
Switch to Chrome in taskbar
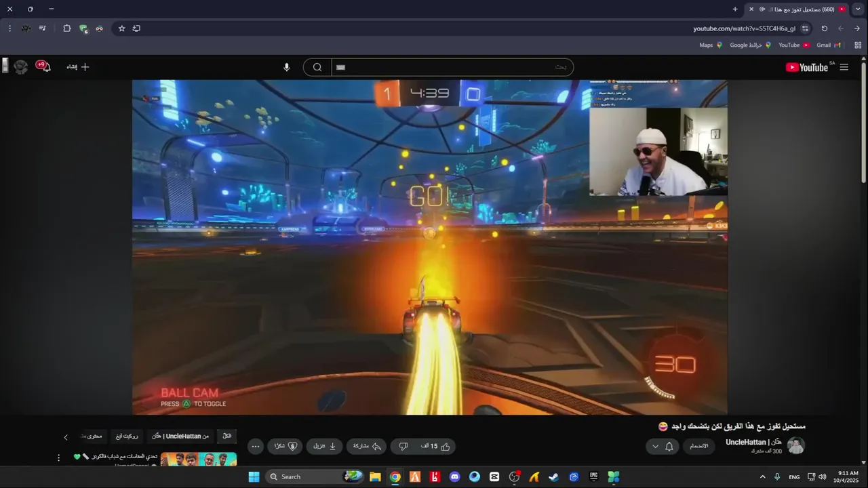395,476
